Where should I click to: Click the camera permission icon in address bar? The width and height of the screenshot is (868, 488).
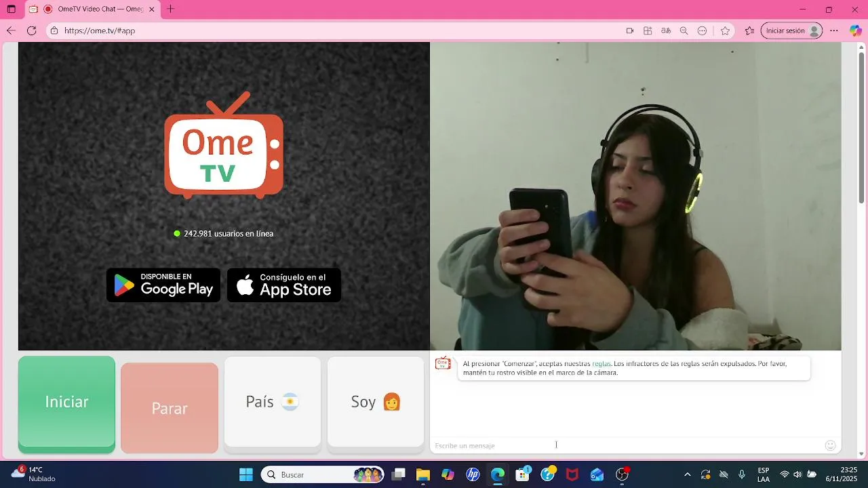[629, 30]
